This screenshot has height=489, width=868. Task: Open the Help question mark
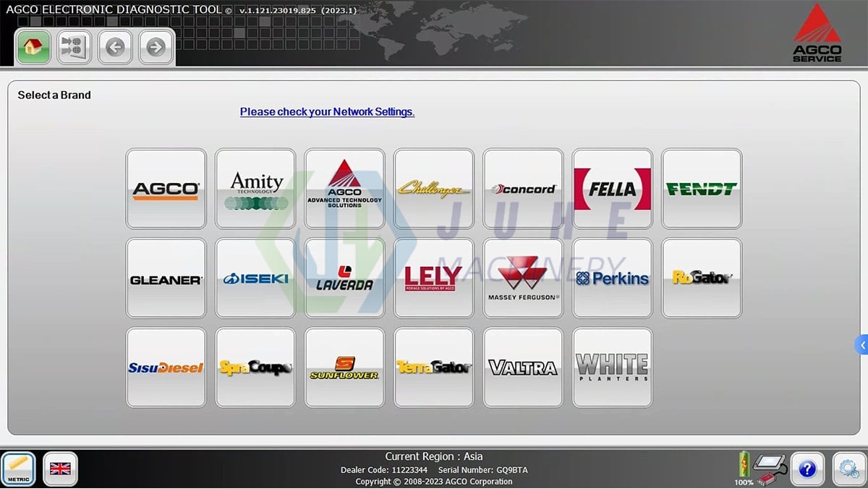point(808,469)
